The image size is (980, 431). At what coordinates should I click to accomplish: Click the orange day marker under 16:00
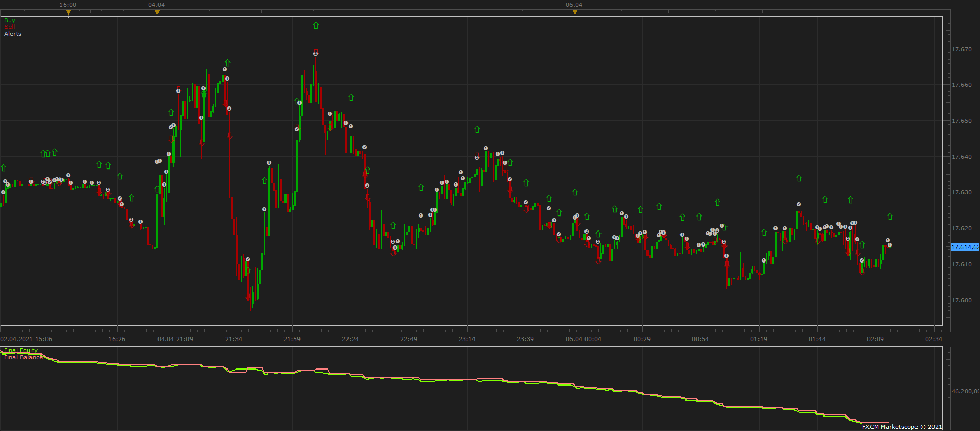click(68, 12)
